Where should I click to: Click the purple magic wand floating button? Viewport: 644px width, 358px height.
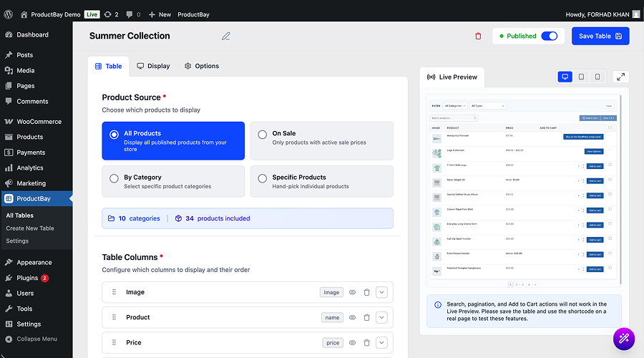(623, 339)
